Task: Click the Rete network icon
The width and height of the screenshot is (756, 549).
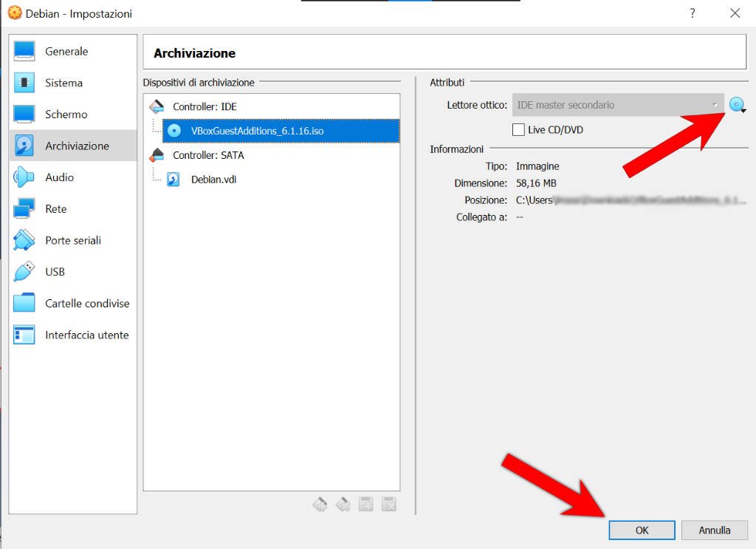Action: [x=24, y=209]
